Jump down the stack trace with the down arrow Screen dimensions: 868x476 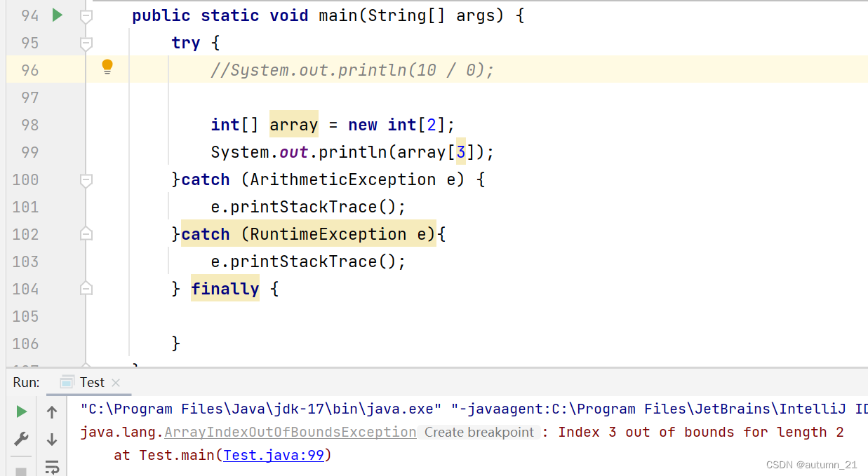(x=52, y=440)
